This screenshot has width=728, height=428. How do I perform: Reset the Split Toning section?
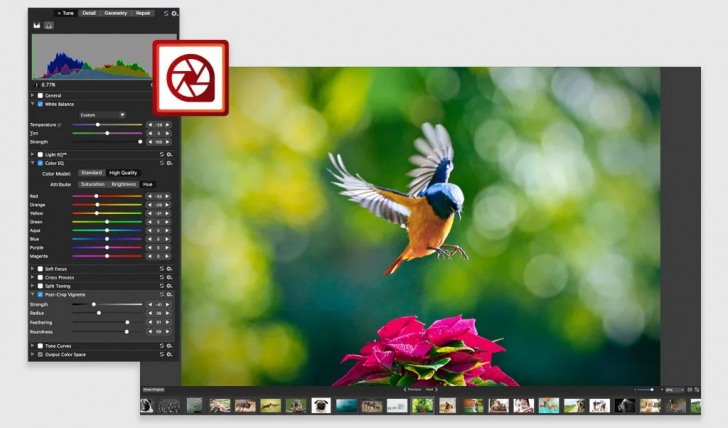point(162,286)
